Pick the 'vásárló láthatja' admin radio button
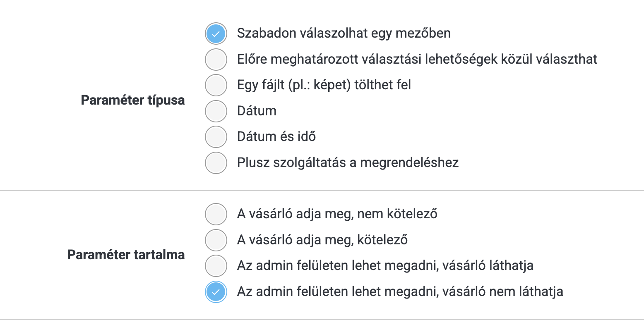This screenshot has width=644, height=320. pos(216,265)
